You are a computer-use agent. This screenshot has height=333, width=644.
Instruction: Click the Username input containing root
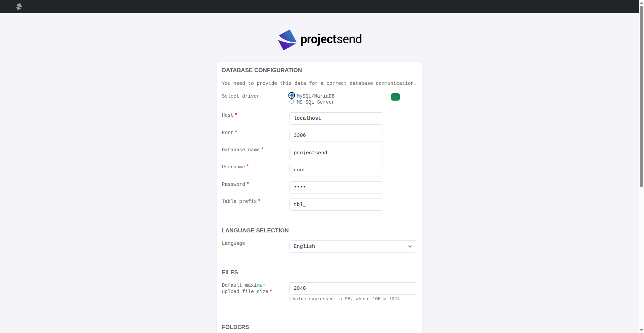336,170
